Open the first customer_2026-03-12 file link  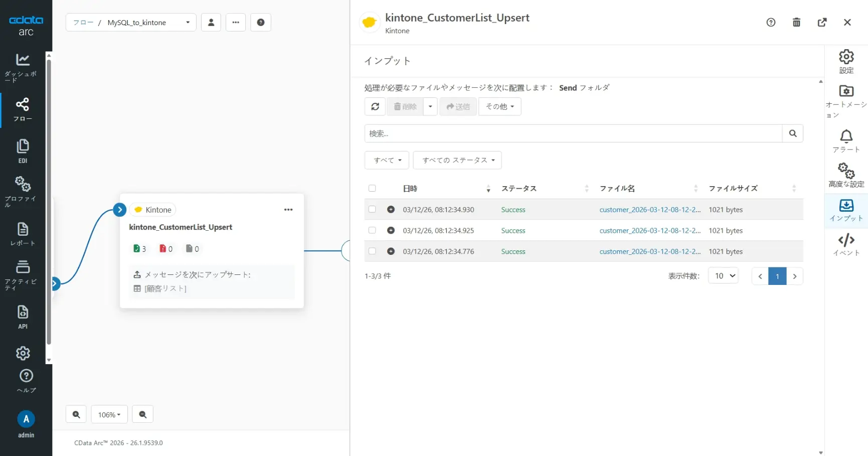(x=649, y=210)
